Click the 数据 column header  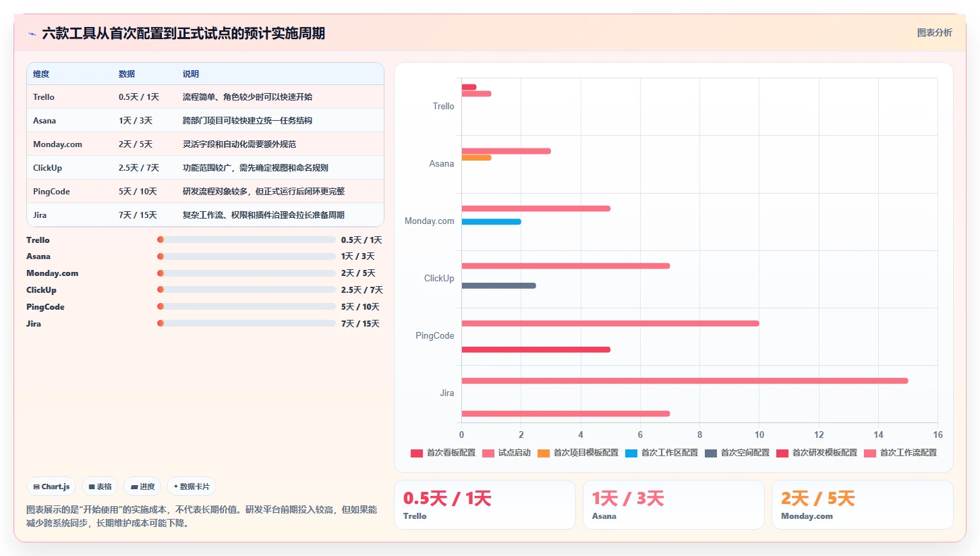click(x=127, y=74)
